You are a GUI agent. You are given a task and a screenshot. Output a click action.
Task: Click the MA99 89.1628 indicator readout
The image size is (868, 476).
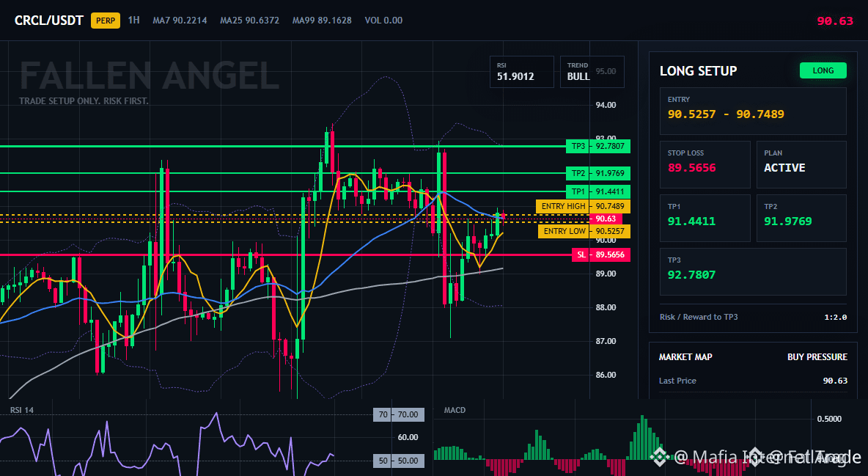(322, 21)
